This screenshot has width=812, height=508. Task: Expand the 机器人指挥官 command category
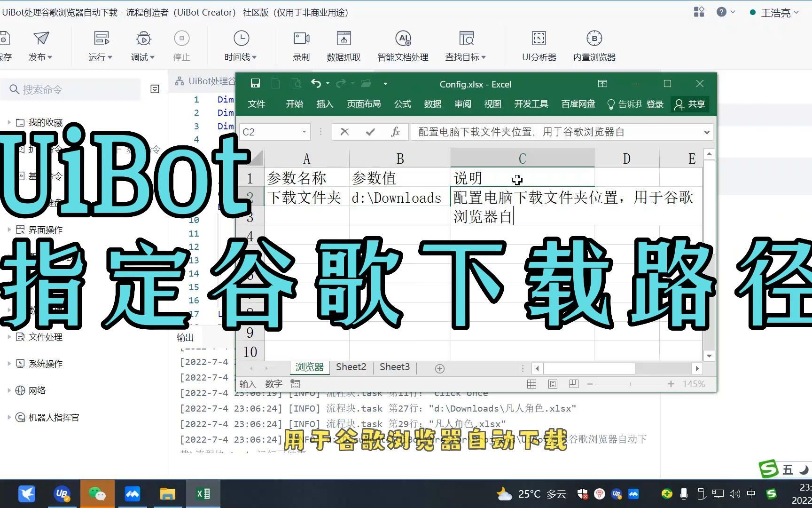[9, 417]
